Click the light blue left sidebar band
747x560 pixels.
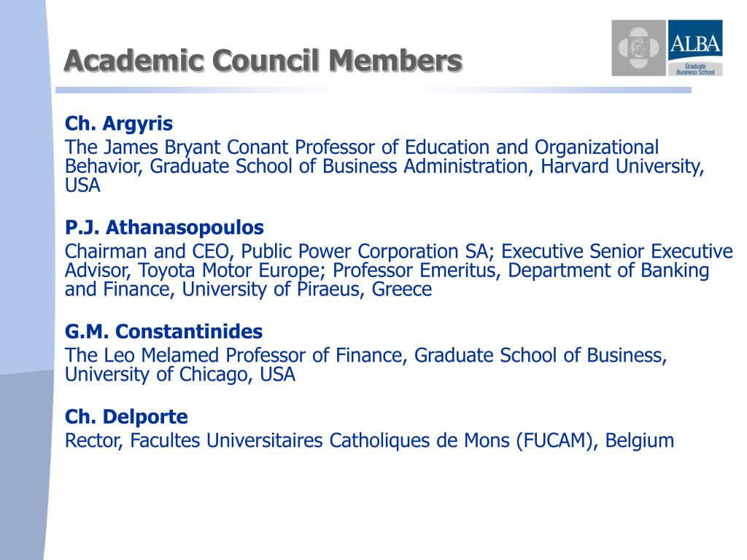point(26,186)
